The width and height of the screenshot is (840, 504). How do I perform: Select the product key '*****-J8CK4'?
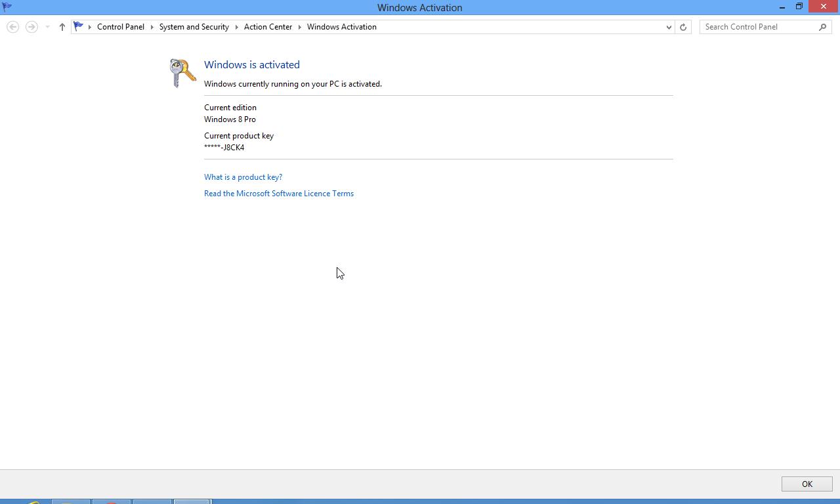tap(224, 148)
